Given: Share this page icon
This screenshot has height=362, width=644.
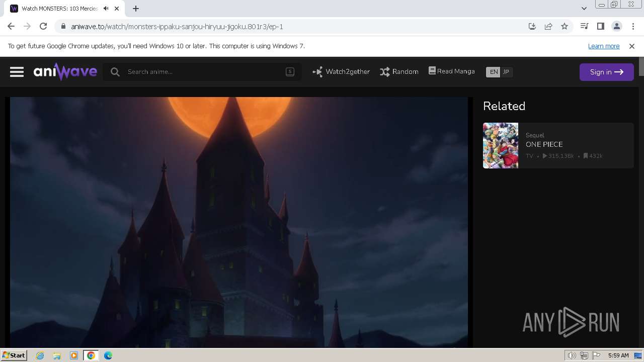Looking at the screenshot, I should [x=548, y=26].
